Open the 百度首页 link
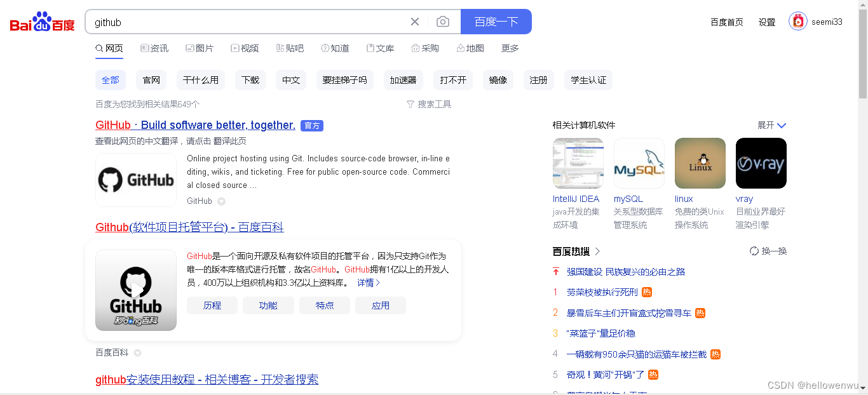The image size is (868, 395). pos(726,22)
